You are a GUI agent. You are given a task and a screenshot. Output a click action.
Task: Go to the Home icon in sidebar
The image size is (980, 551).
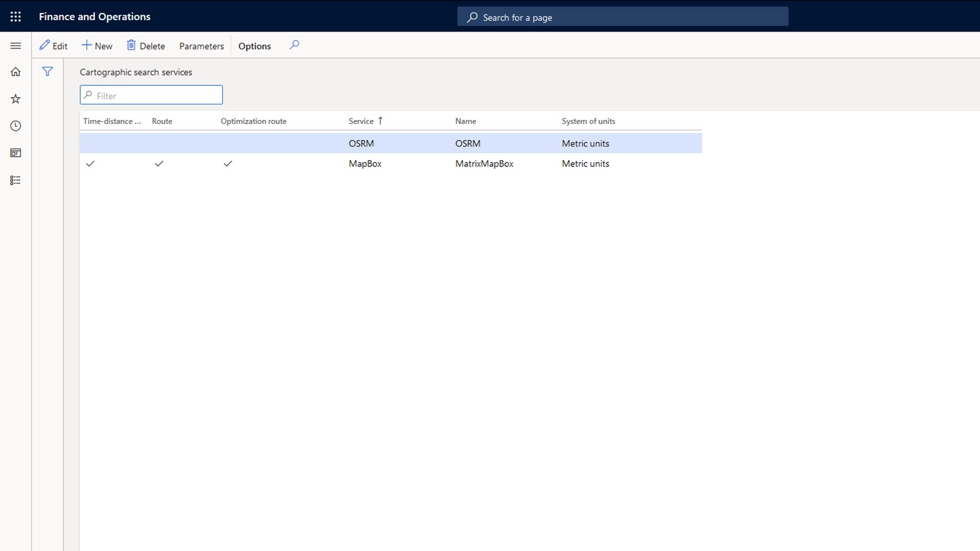(15, 72)
